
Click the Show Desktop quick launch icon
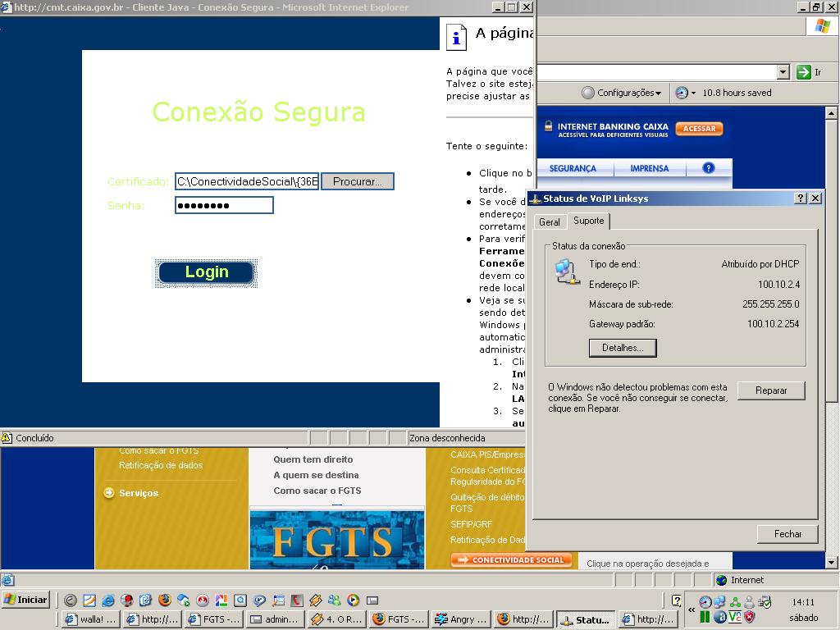tap(372, 600)
